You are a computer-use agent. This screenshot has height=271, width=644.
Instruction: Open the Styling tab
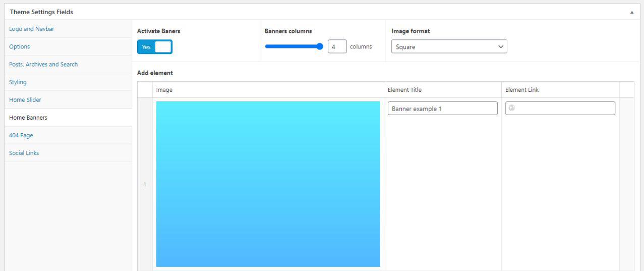coord(68,82)
